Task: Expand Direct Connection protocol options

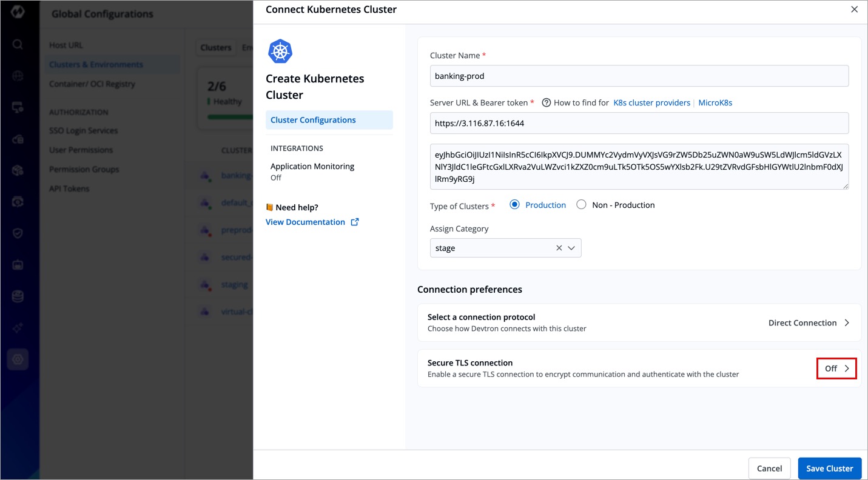Action: (x=809, y=323)
